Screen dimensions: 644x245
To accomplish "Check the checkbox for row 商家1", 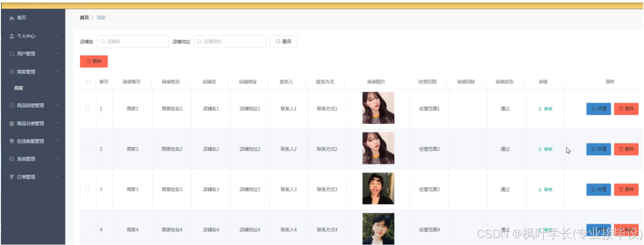I will 88,109.
